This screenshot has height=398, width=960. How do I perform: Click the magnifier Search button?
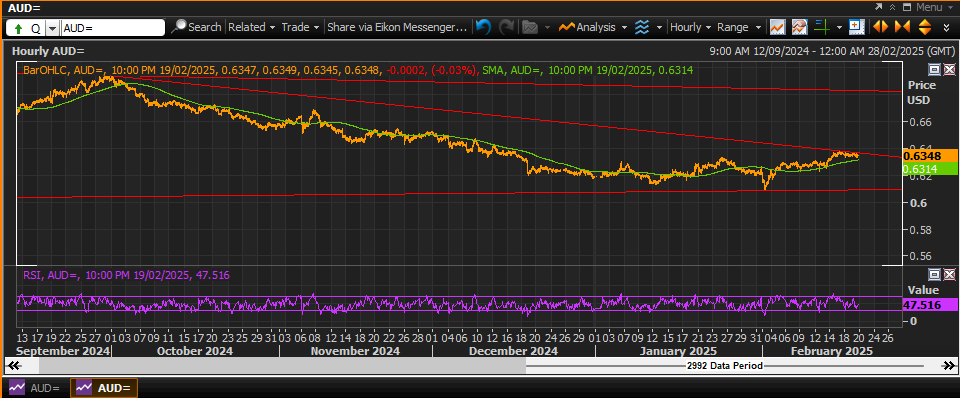[197, 27]
